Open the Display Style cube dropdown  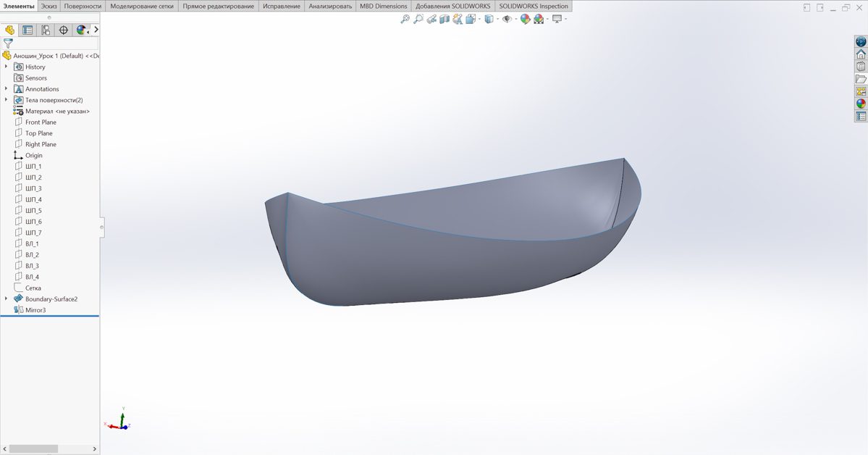coord(489,20)
